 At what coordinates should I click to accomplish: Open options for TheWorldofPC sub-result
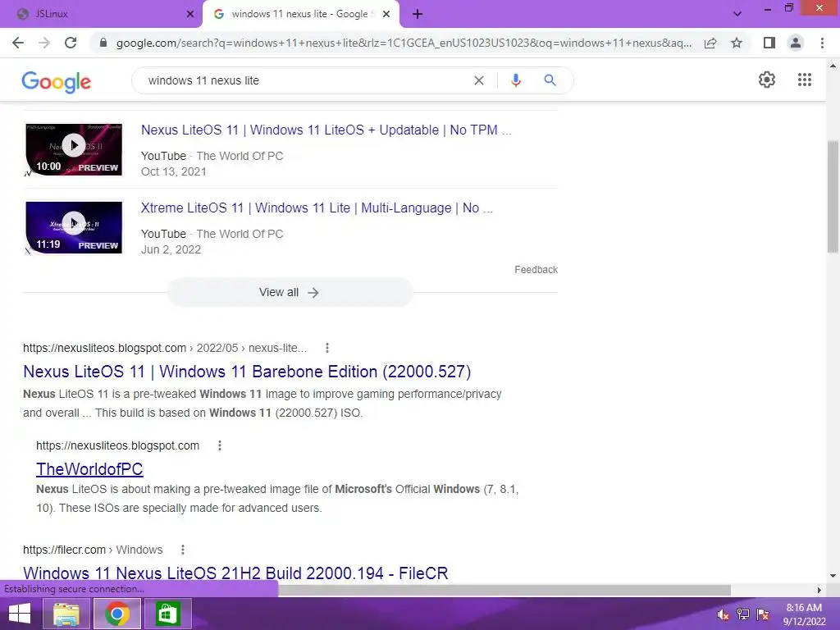(x=220, y=445)
